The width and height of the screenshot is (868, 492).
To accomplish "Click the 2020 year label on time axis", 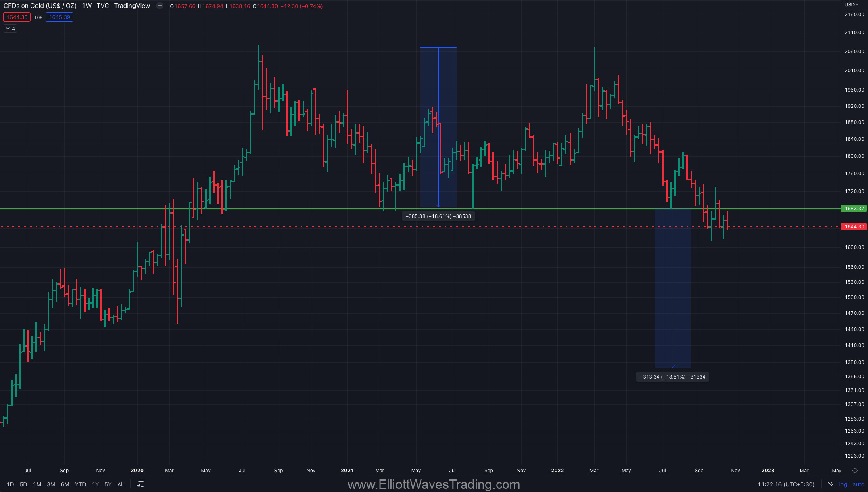I will pos(137,471).
